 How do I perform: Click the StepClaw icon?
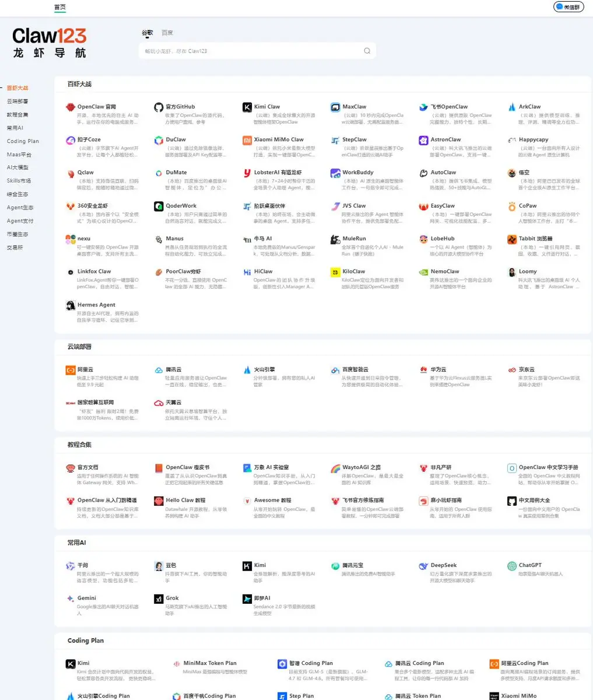tap(335, 140)
